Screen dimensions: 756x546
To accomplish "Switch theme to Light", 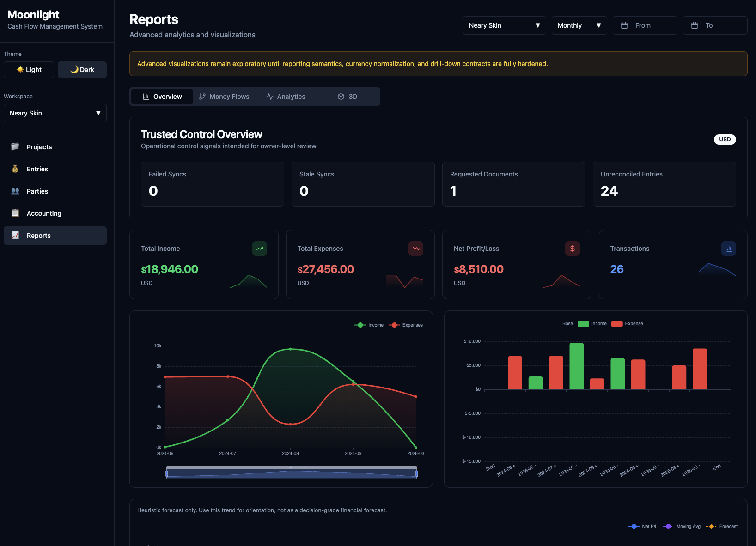I will [29, 70].
